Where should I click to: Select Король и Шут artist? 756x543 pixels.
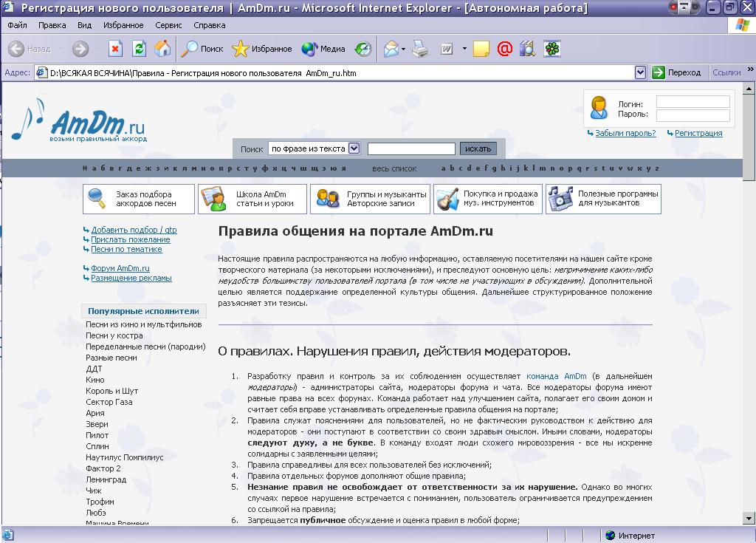(112, 391)
